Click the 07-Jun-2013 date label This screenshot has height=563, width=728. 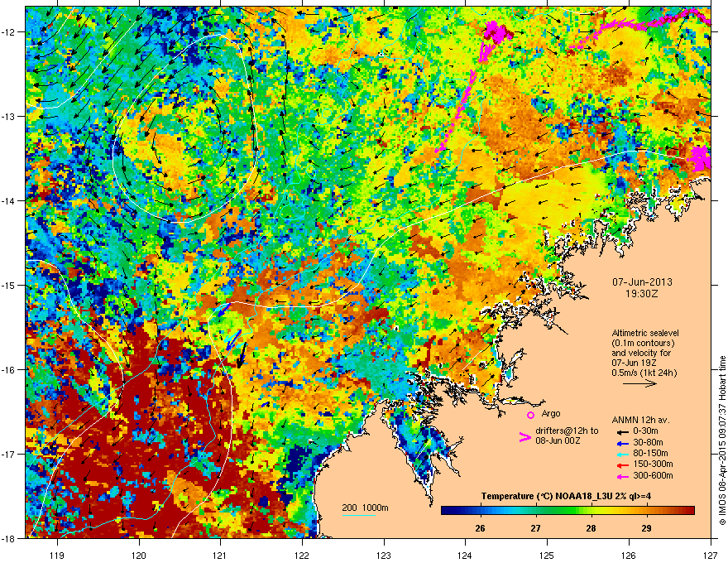click(642, 282)
